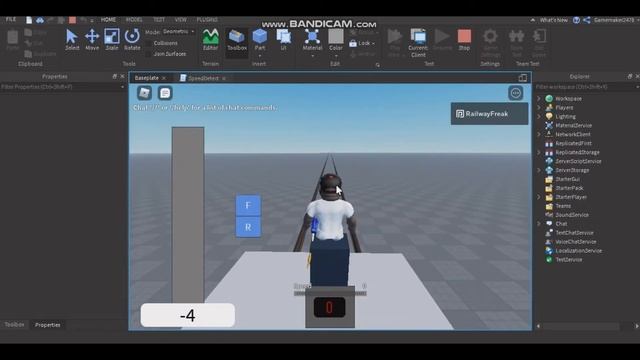640x360 pixels.
Task: Switch to the PLUGINS ribbon tab
Action: (207, 20)
